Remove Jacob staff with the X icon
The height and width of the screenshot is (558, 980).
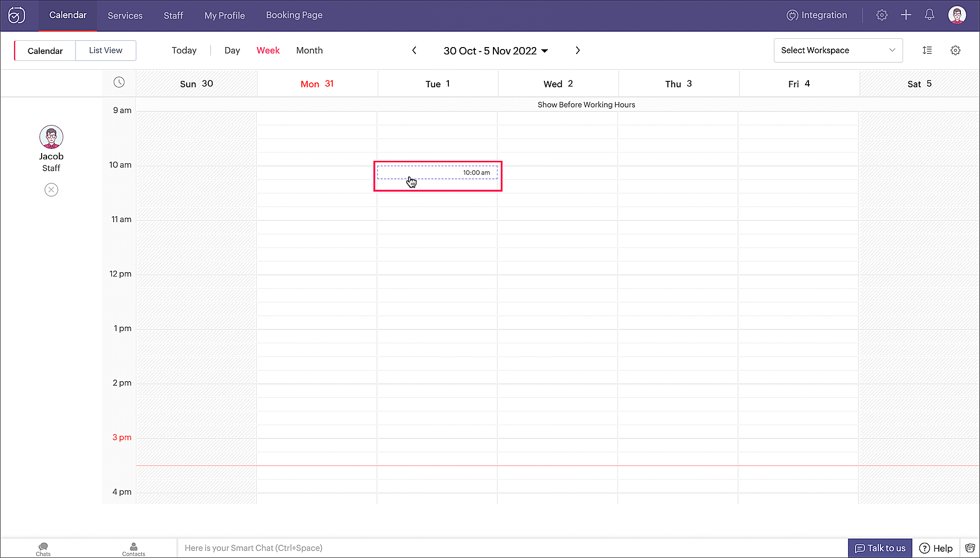[51, 190]
